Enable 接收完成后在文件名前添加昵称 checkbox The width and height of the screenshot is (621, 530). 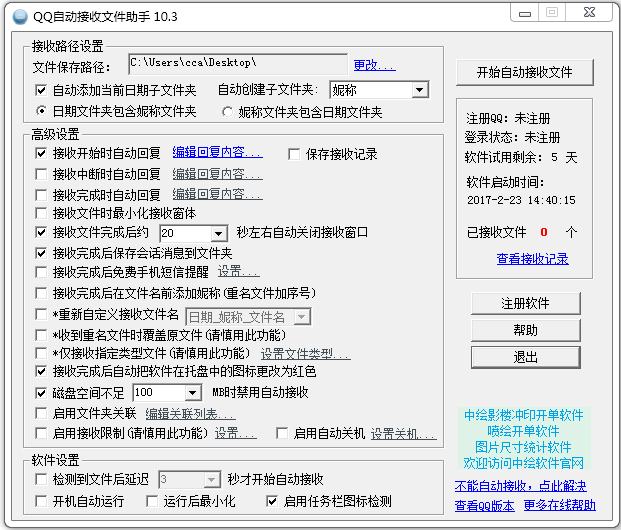(x=41, y=293)
